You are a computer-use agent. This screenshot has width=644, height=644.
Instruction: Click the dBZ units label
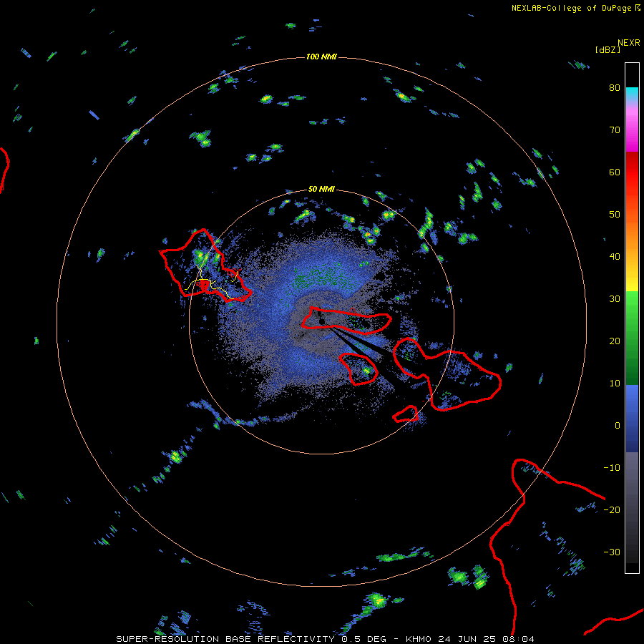608,50
